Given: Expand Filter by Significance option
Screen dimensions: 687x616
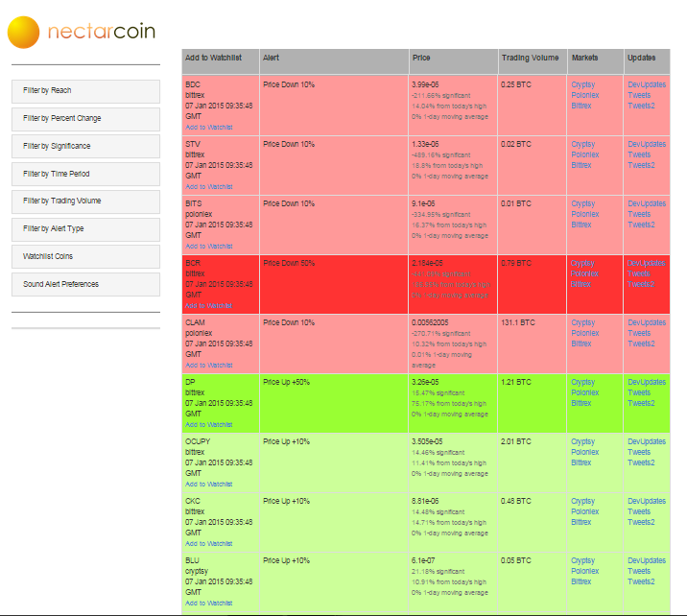Looking at the screenshot, I should click(x=86, y=147).
